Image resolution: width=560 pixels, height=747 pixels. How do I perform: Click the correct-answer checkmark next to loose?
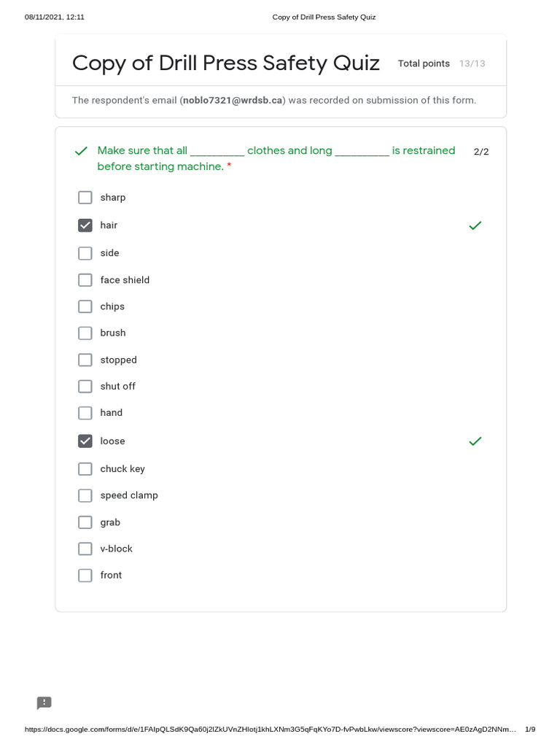pos(475,441)
